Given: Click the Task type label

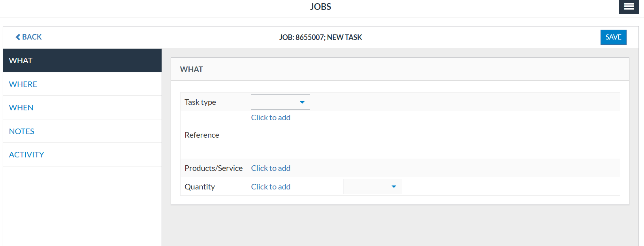Looking at the screenshot, I should pos(200,102).
